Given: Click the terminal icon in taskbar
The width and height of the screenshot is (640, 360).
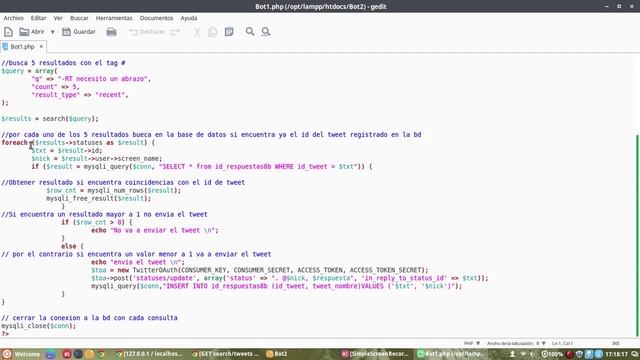Looking at the screenshot, I should coord(78,354).
